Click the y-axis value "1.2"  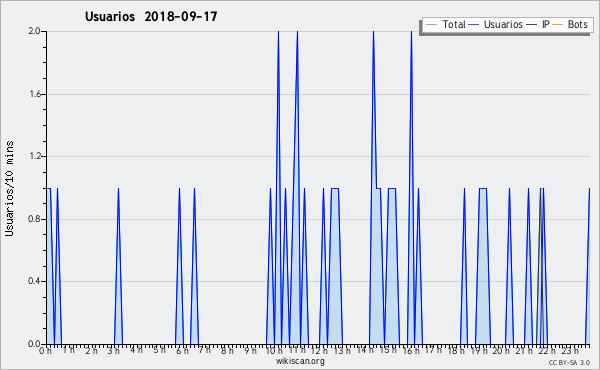point(34,156)
